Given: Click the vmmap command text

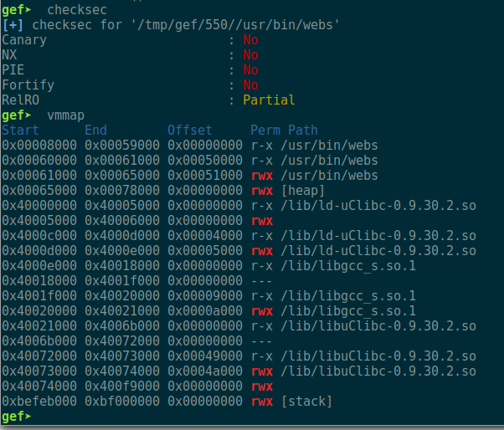Looking at the screenshot, I should click(x=66, y=115).
